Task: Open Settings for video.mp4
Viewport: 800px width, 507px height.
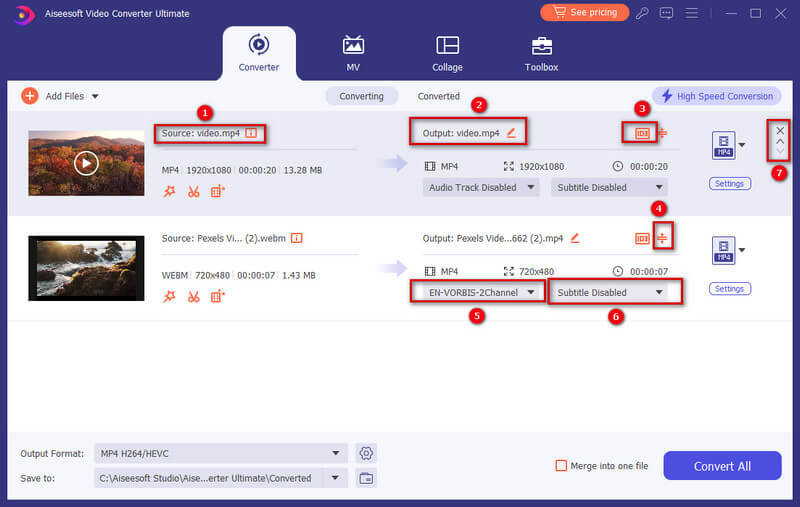Action: [x=730, y=184]
